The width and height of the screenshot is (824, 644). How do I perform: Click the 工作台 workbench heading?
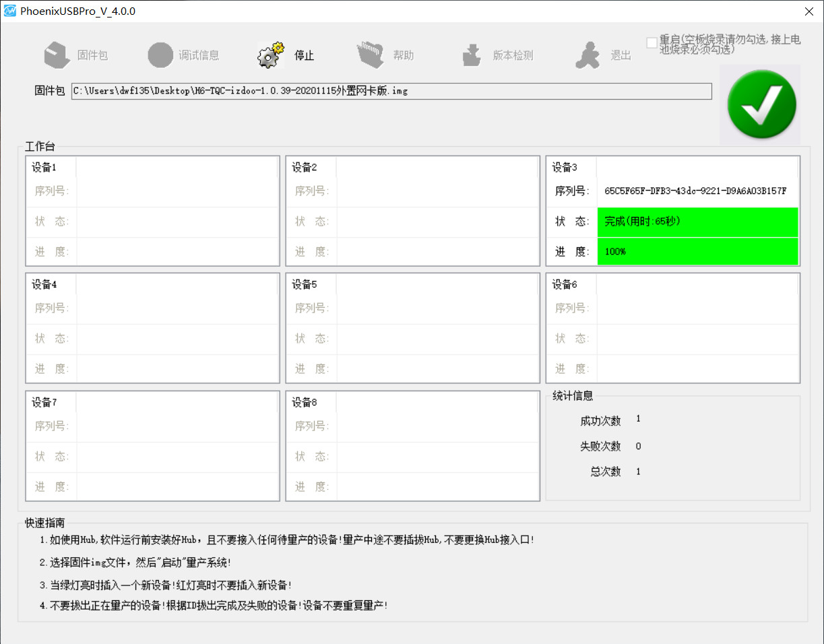[x=40, y=146]
